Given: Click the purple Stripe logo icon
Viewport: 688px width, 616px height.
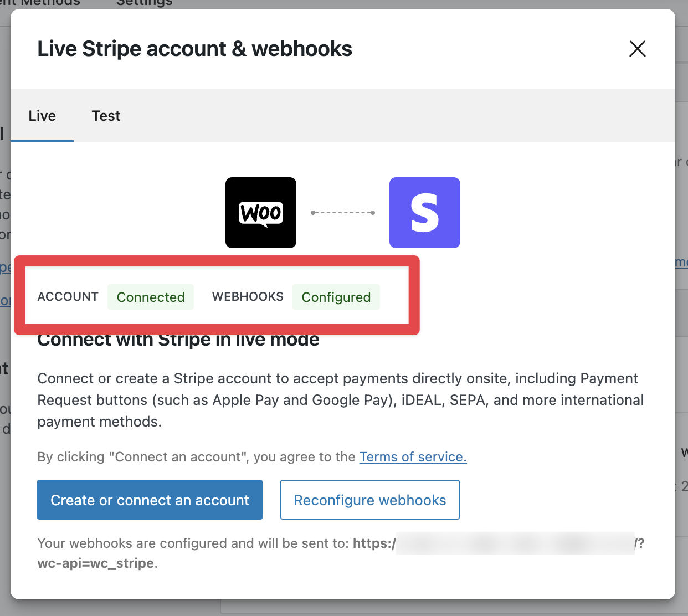Looking at the screenshot, I should coord(424,213).
